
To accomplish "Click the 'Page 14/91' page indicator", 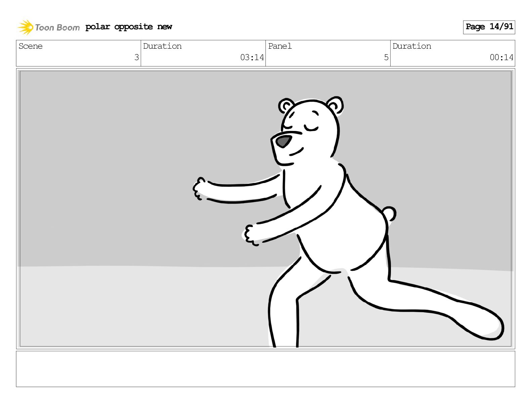I will pos(489,27).
